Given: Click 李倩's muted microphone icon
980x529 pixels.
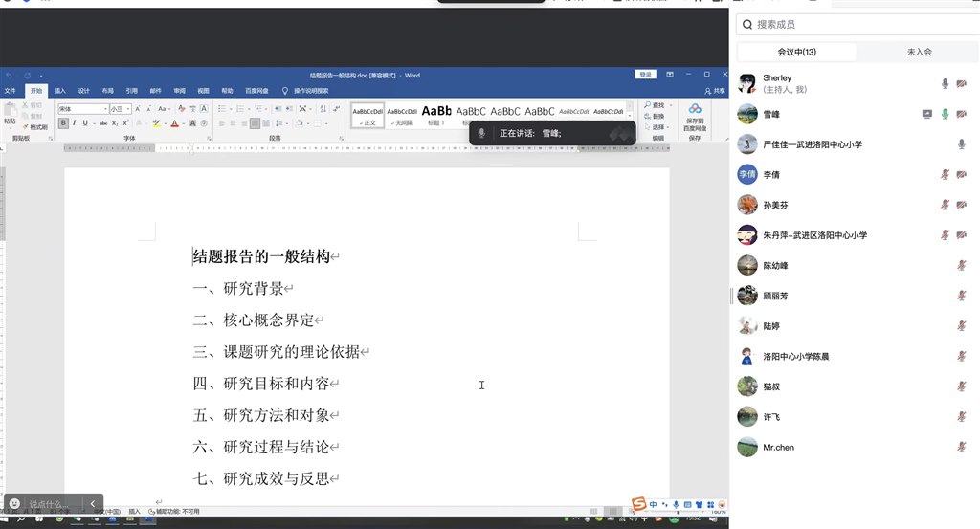Looking at the screenshot, I should (945, 174).
